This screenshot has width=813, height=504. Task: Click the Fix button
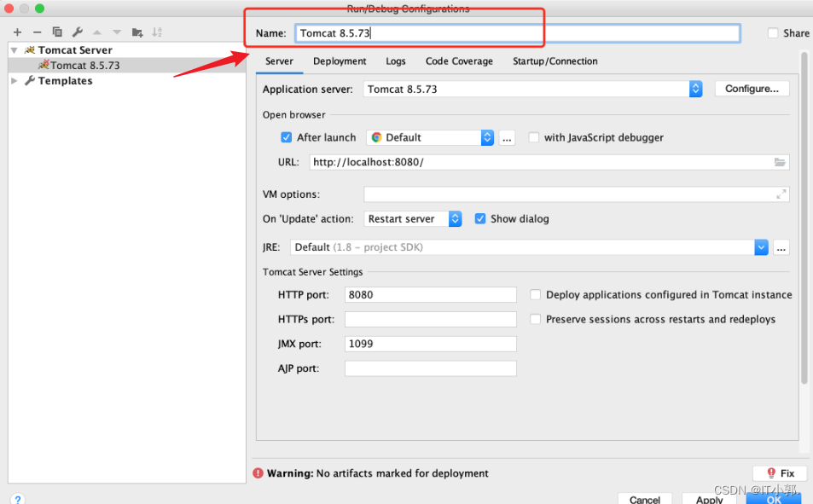pos(780,473)
